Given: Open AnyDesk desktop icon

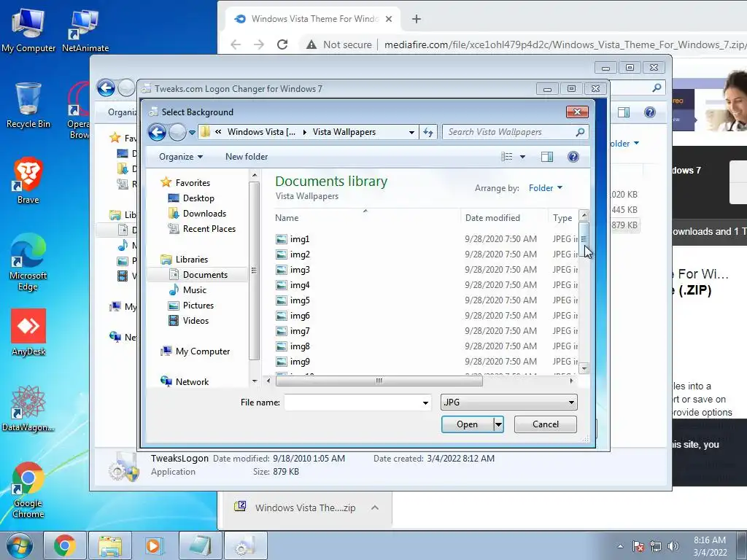Looking at the screenshot, I should 28,332.
